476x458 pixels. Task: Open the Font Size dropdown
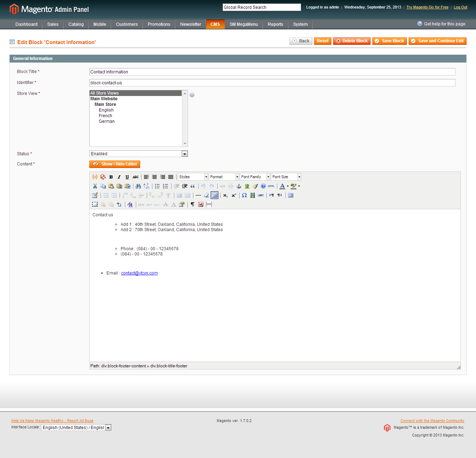[286, 177]
